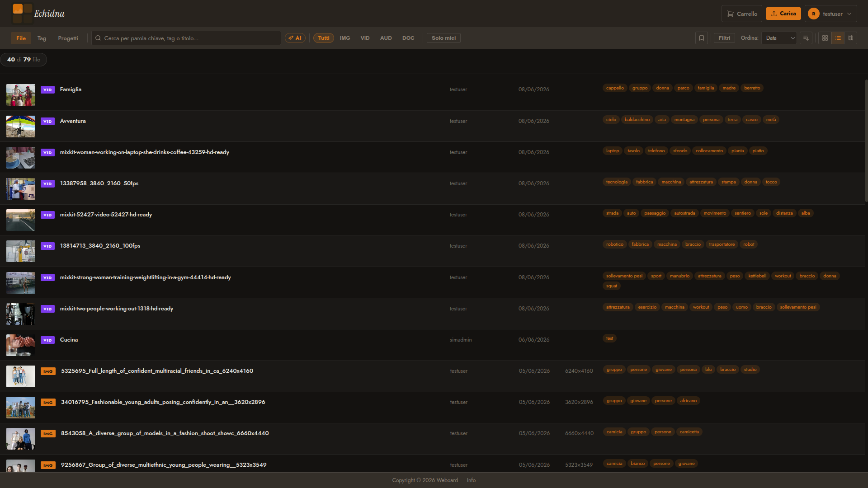Open file mixkit-52427-video-52427-hd-ready
The image size is (868, 488).
[x=106, y=214]
